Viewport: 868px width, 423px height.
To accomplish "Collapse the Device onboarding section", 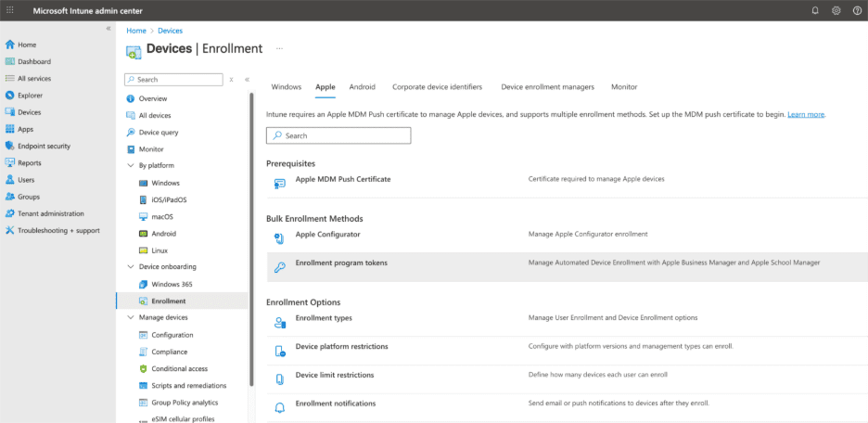I will 130,267.
